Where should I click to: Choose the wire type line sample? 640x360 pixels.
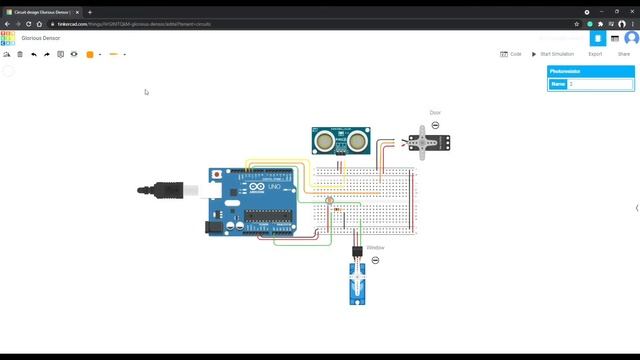[x=113, y=54]
